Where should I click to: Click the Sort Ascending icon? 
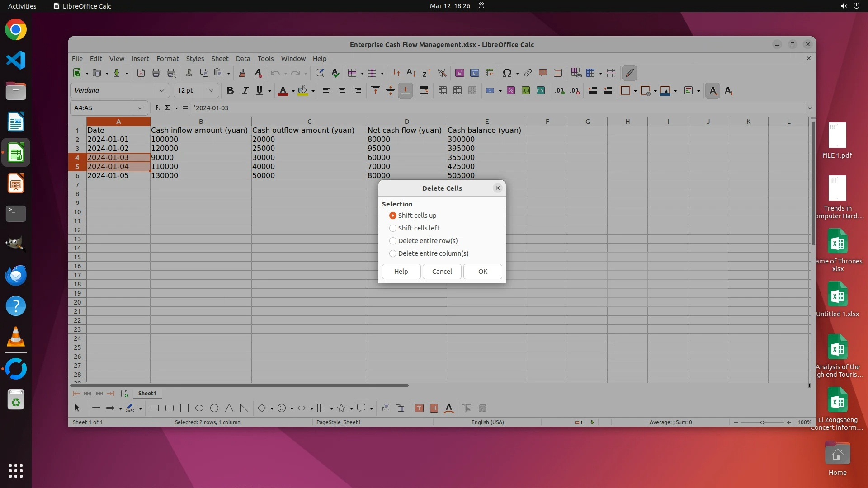(x=411, y=73)
